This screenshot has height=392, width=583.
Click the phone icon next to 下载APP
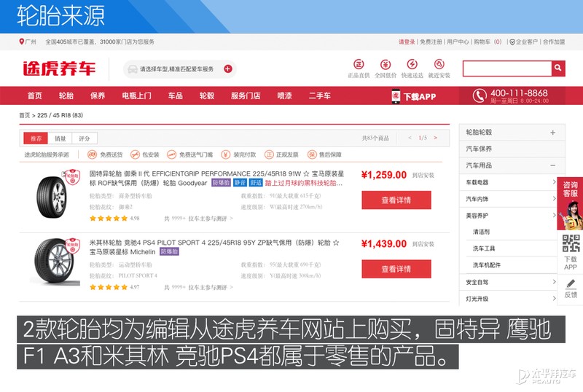[396, 96]
